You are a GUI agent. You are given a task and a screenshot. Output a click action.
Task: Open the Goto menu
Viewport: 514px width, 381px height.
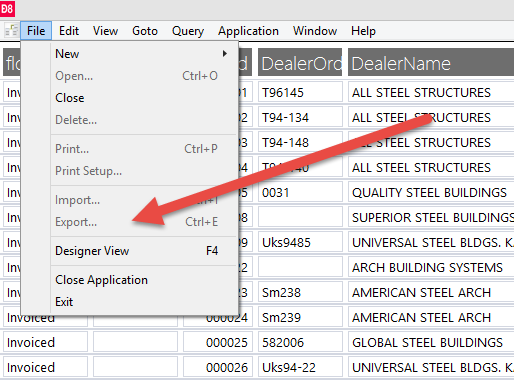pyautogui.click(x=145, y=31)
